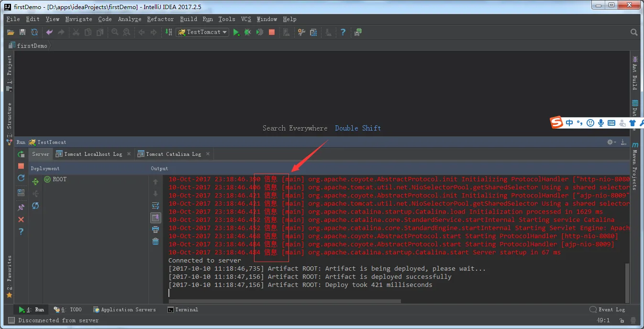Image resolution: width=644 pixels, height=329 pixels.
Task: Run with coverage icon in toolbar
Action: [x=259, y=32]
